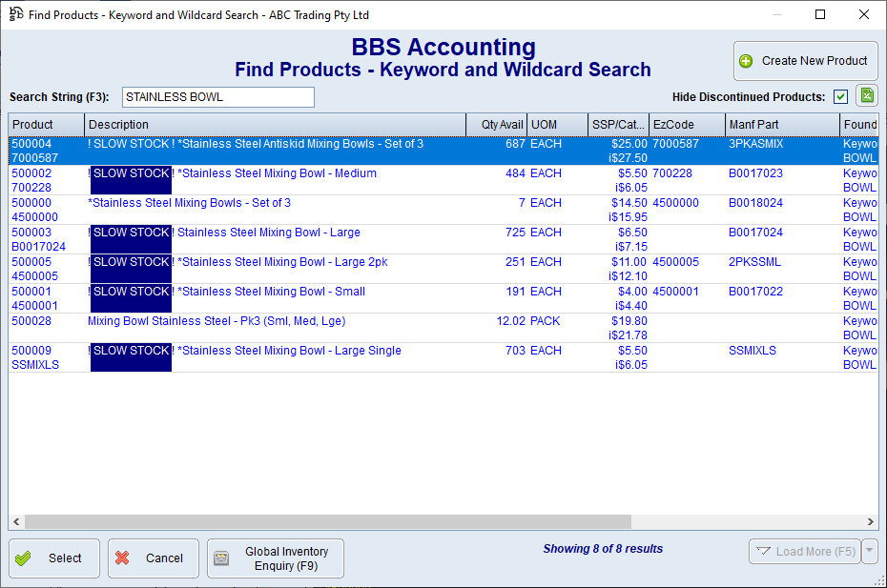Toggle Hide Discontinued Products checkbox

point(840,96)
